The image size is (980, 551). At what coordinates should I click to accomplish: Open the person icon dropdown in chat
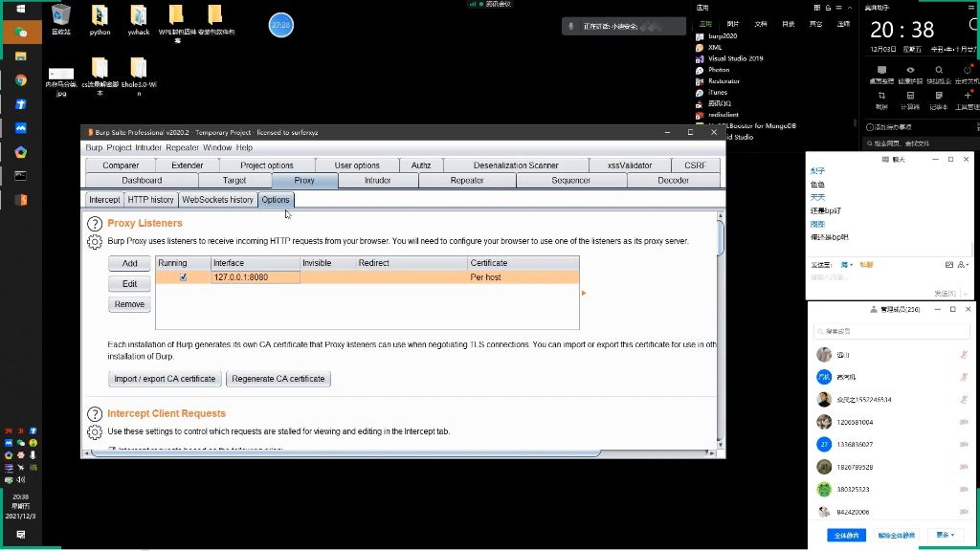click(x=963, y=265)
